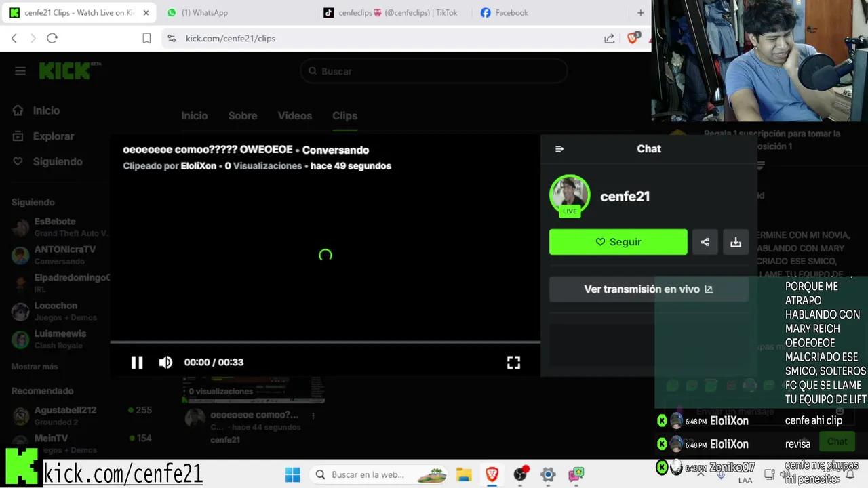Open Brave browser from taskbar
This screenshot has width=868, height=488.
point(492,474)
